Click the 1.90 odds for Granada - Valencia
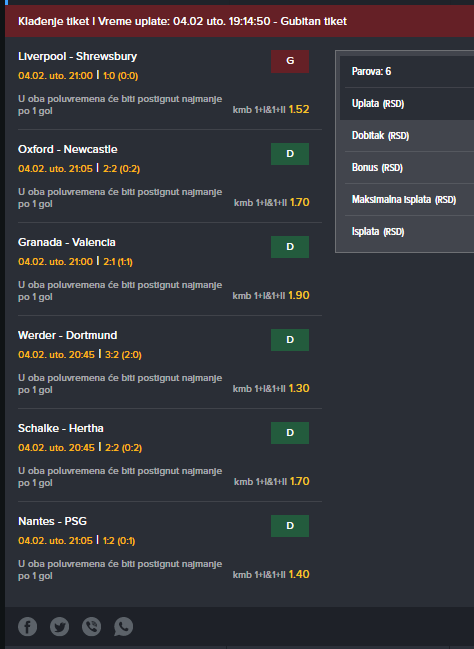Image resolution: width=474 pixels, height=649 pixels. 299,295
